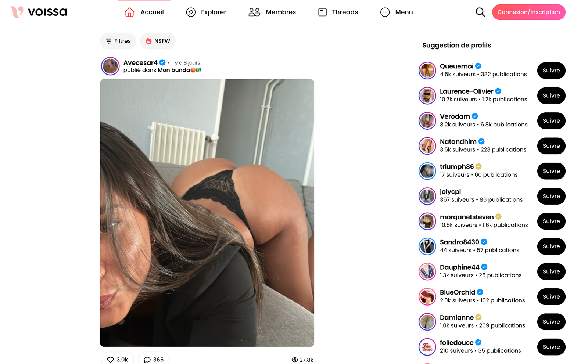This screenshot has height=364, width=588.
Task: Open the Threads tab
Action: (338, 12)
